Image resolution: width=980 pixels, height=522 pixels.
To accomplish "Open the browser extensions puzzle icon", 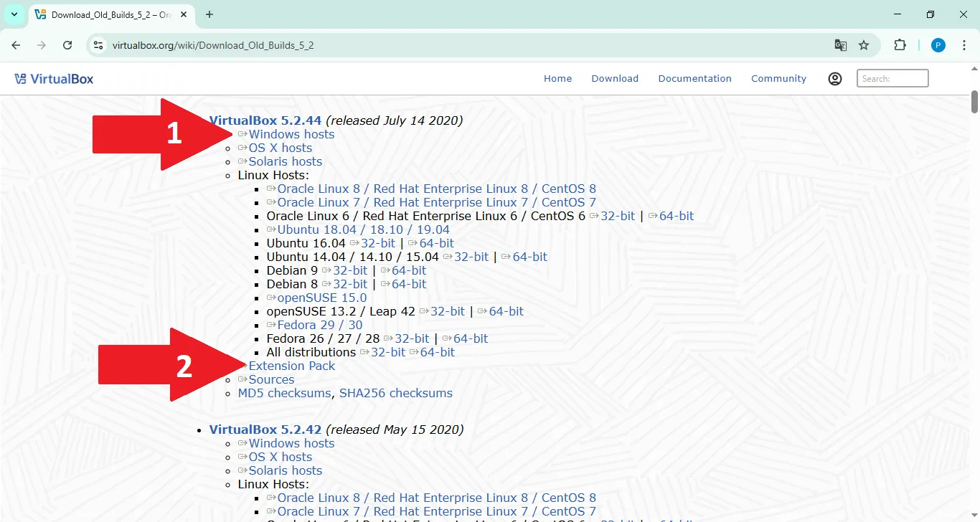I will click(x=900, y=45).
